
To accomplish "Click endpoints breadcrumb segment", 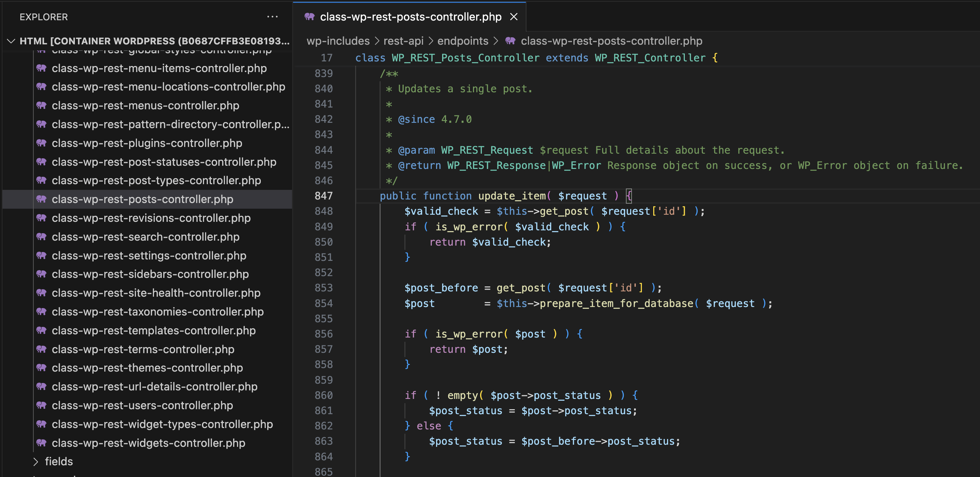I will (463, 41).
